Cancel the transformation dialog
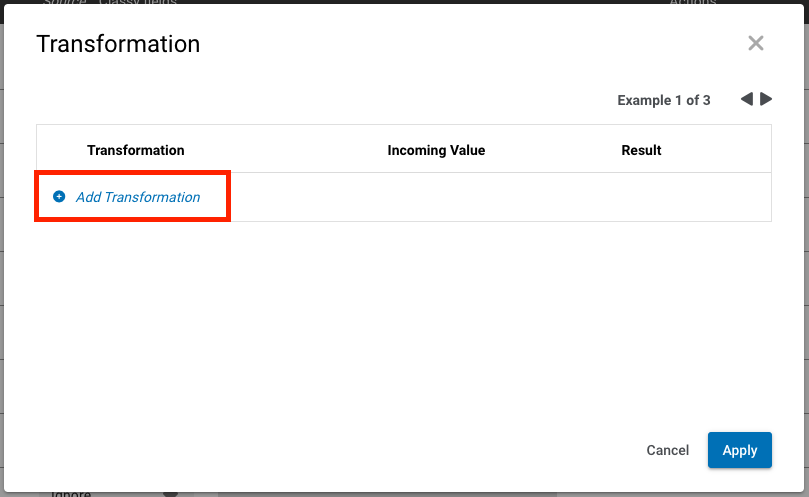 [667, 450]
